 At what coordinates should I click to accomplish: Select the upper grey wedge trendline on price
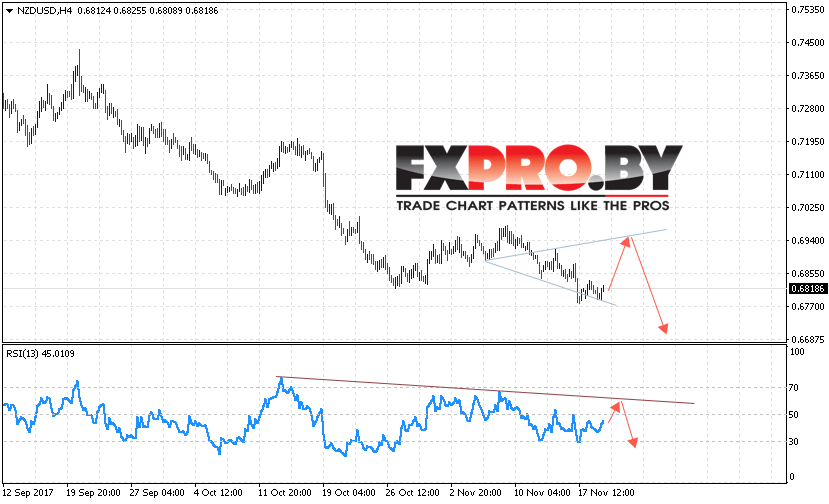[x=576, y=245]
